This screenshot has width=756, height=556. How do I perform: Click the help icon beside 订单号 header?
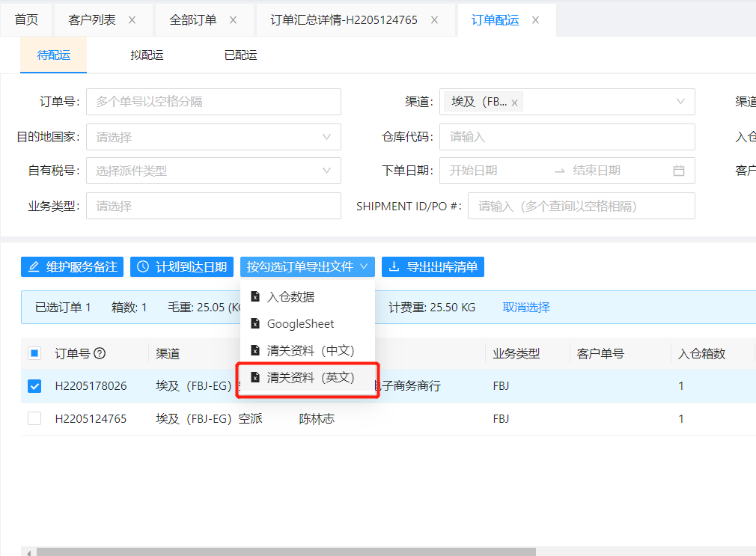tap(100, 354)
